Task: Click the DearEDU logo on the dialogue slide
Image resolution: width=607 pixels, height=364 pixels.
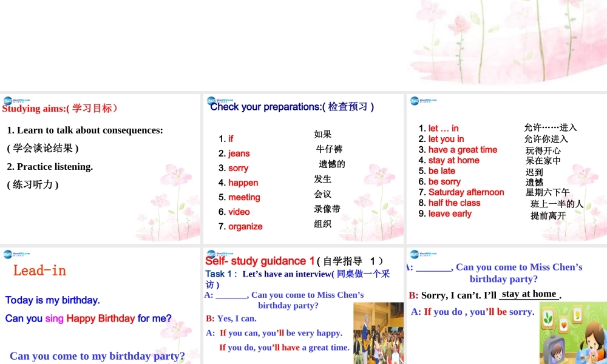Action: coord(416,254)
